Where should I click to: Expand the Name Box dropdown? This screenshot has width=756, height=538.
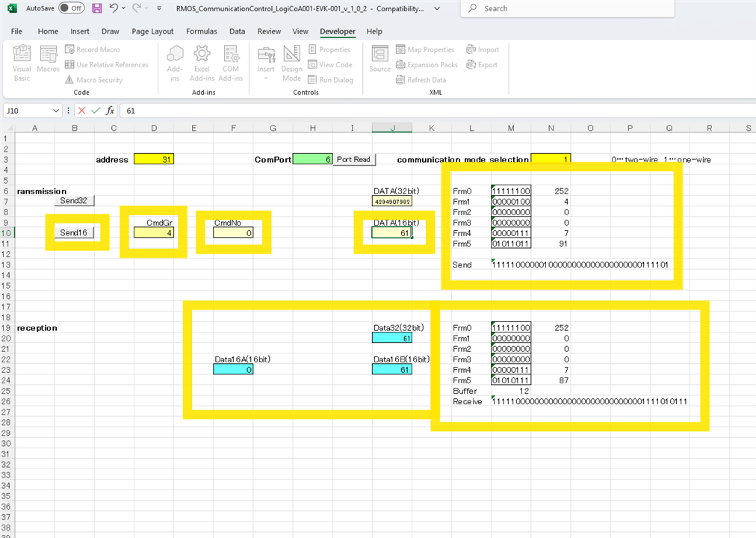[x=56, y=111]
